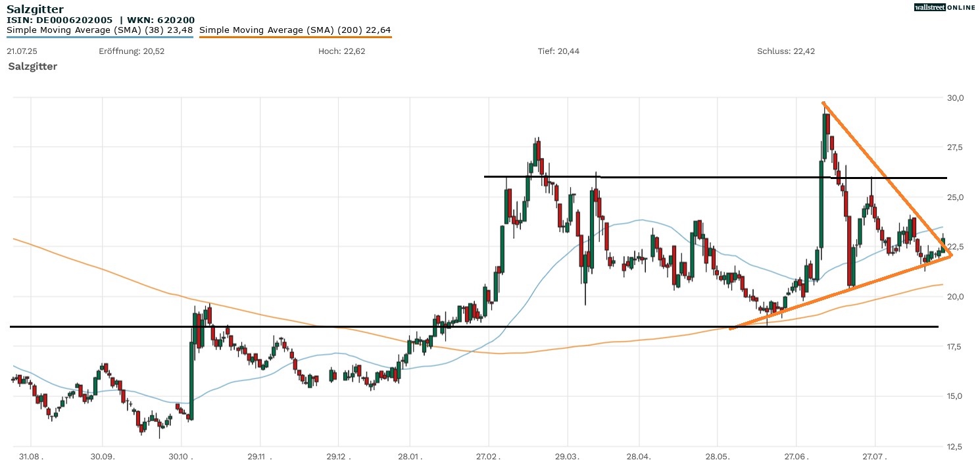980x460 pixels.
Task: Click the Eröffnung 20,52 value
Action: point(132,51)
